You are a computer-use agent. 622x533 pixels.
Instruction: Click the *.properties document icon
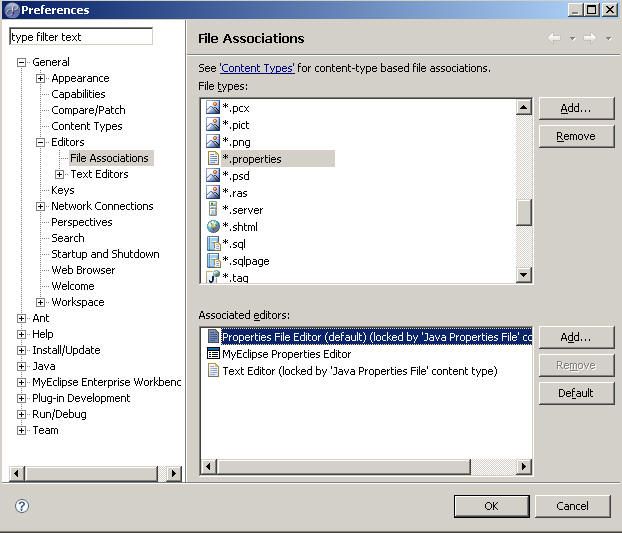pos(213,159)
